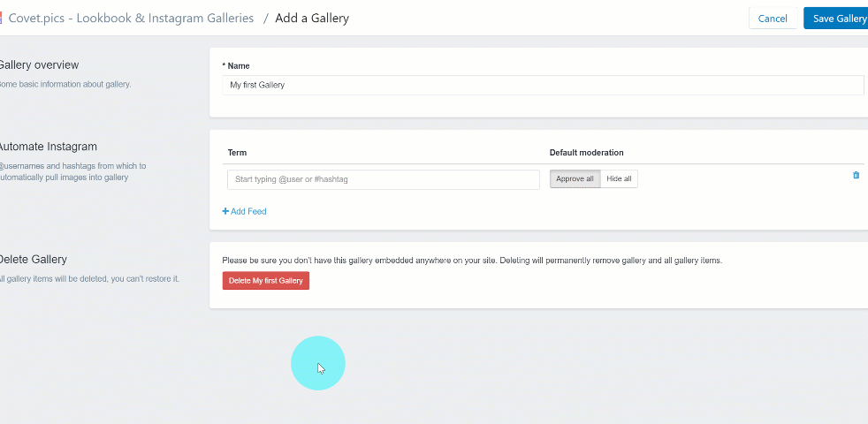Click the deletion warning paragraph text
Image resolution: width=868 pixels, height=424 pixels.
472,261
